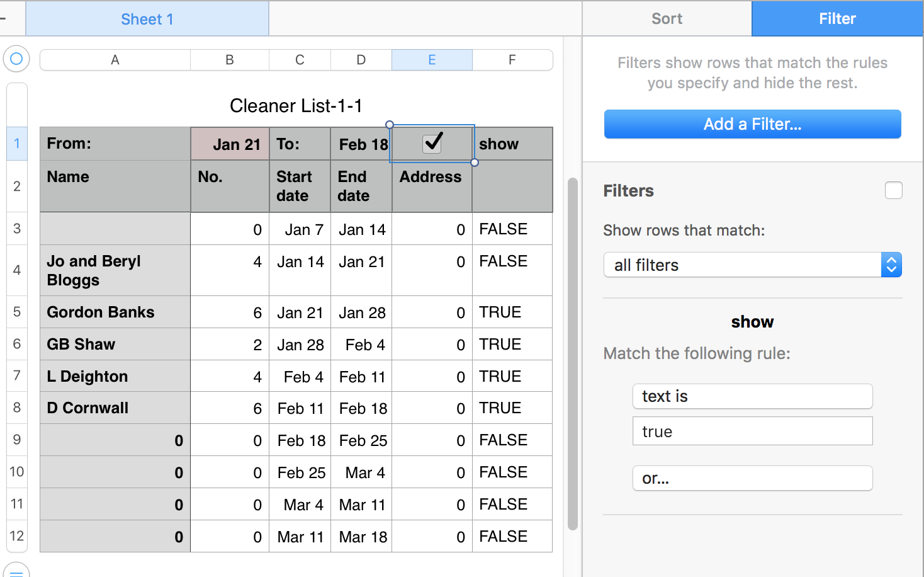Click the bottom-right selection handle of cell E1
This screenshot has width=924, height=577.
click(x=475, y=163)
